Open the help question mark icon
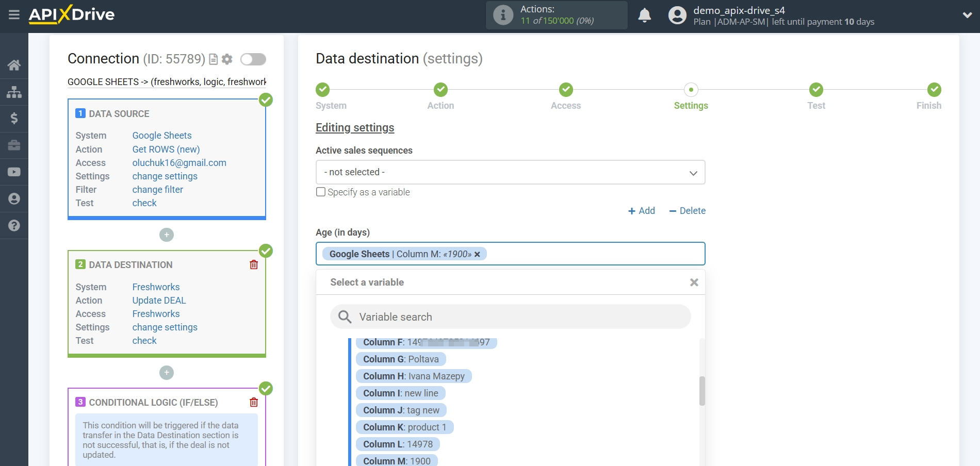 pos(14,226)
